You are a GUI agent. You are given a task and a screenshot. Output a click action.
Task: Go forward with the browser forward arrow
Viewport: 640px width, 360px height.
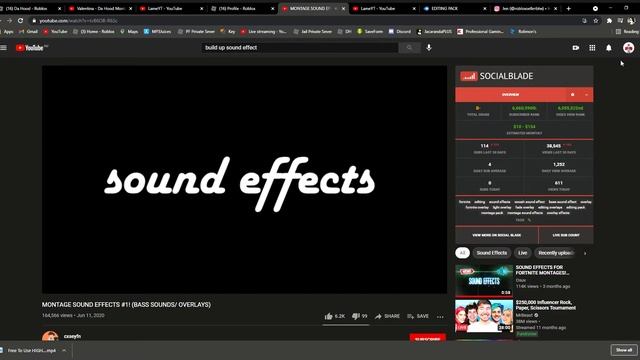(x=9, y=20)
